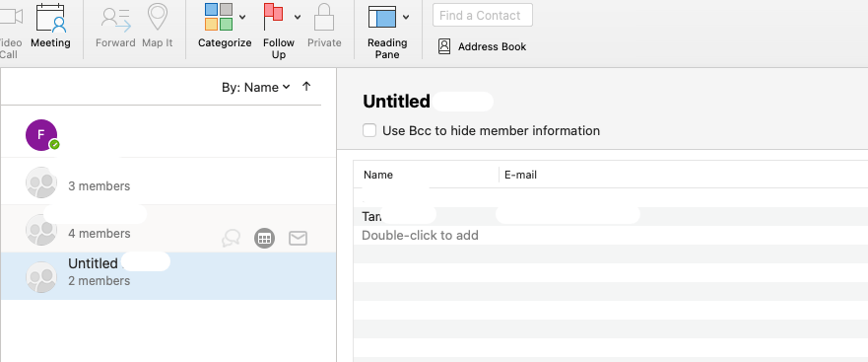Open Map It location pin
This screenshot has width=868, height=362.
(x=158, y=18)
